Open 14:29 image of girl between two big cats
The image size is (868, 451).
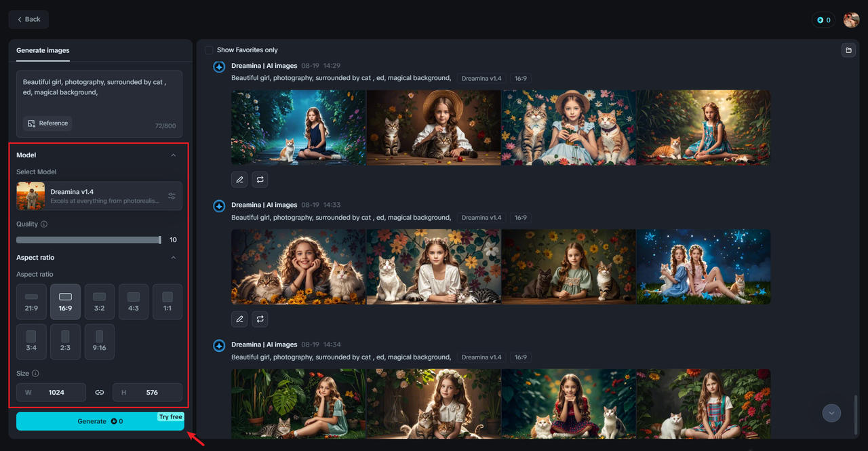(569, 128)
